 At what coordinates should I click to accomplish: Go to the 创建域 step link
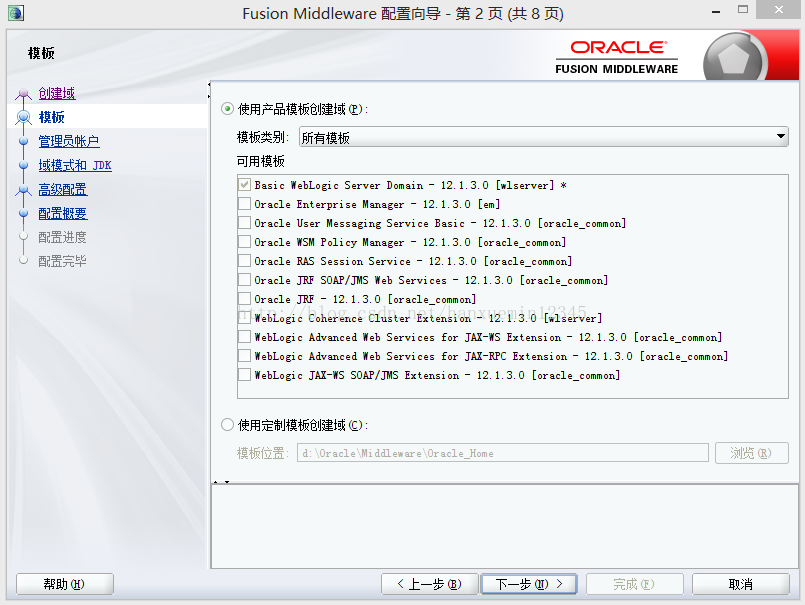click(57, 93)
